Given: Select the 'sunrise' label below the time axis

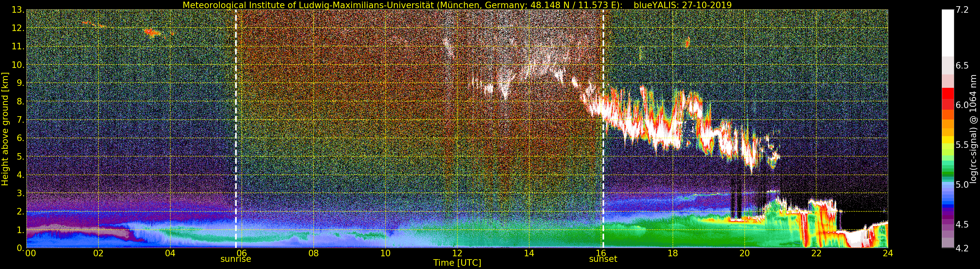Looking at the screenshot, I should (236, 259).
